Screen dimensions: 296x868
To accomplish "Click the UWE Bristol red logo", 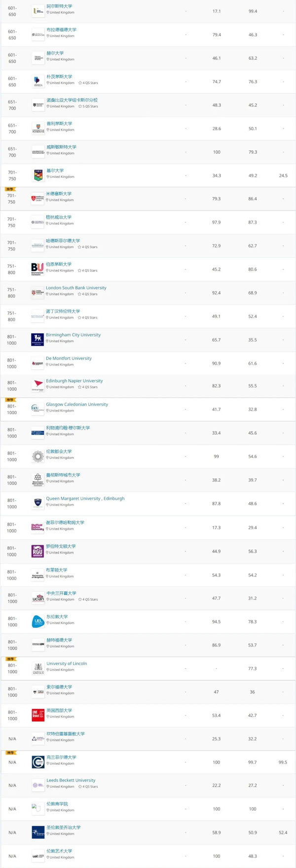I will (37, 715).
